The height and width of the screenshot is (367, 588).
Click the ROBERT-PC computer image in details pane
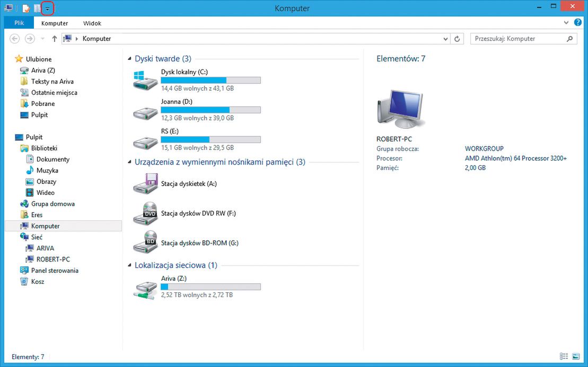click(x=401, y=109)
